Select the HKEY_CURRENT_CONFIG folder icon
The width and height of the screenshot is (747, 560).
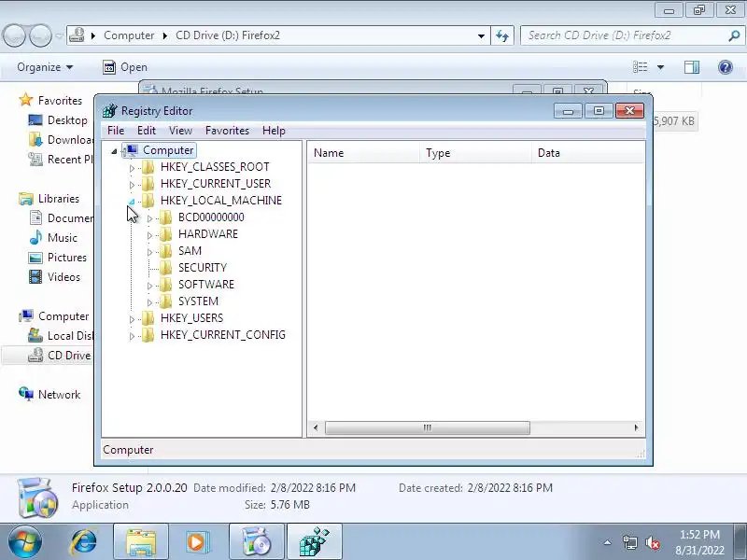tap(148, 335)
